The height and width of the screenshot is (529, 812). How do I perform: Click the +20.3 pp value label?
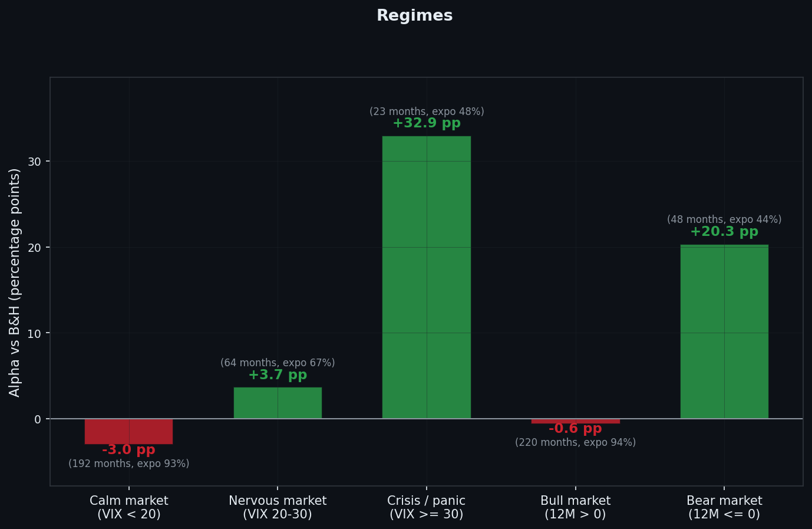pyautogui.click(x=724, y=232)
